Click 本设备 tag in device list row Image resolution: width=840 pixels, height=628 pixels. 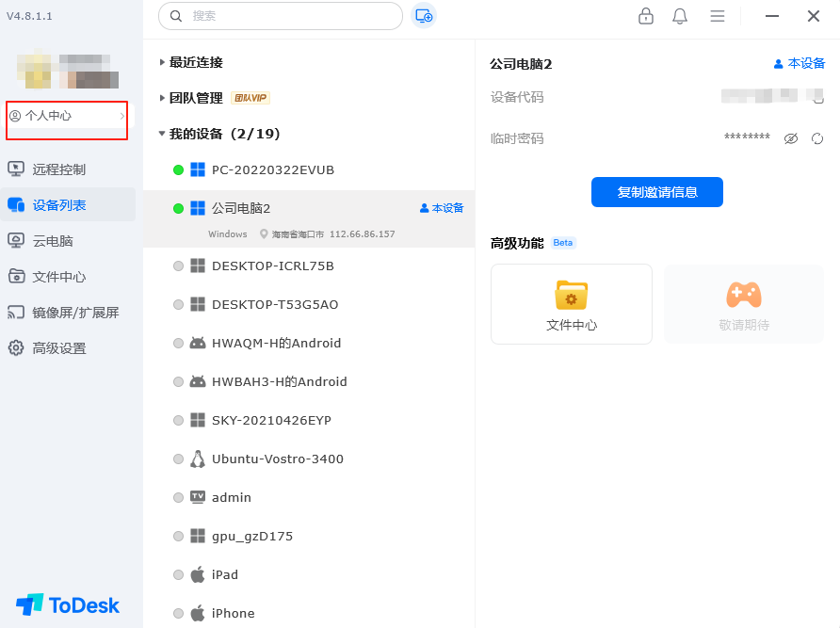[x=442, y=208]
